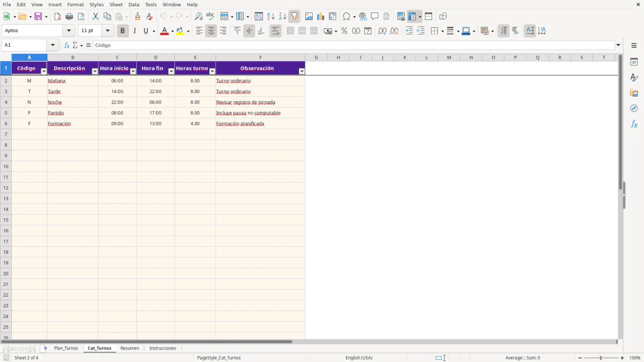Save the spreadsheet with the Save icon
The height and width of the screenshot is (362, 644).
pos(38,17)
